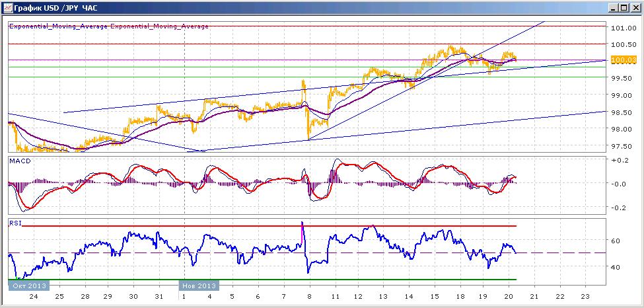Viewport: 644px width, 308px height.
Task: Select date label 31 on time axis
Action: click(160, 297)
